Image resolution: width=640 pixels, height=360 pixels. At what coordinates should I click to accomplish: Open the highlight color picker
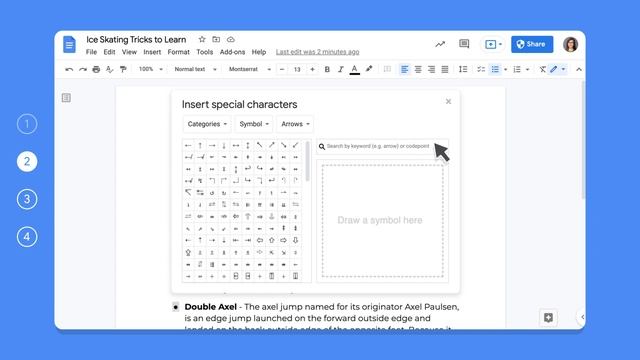369,69
